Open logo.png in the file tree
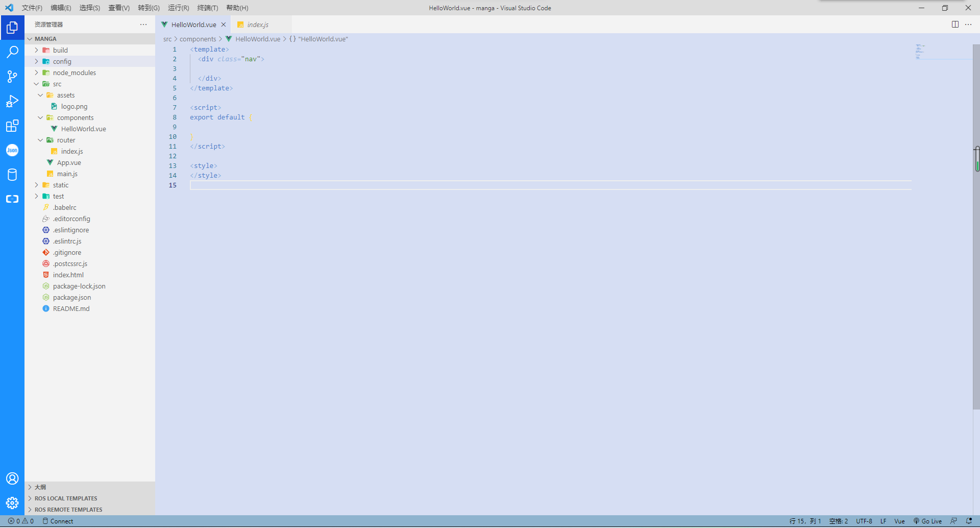980x528 pixels. pyautogui.click(x=90, y=106)
